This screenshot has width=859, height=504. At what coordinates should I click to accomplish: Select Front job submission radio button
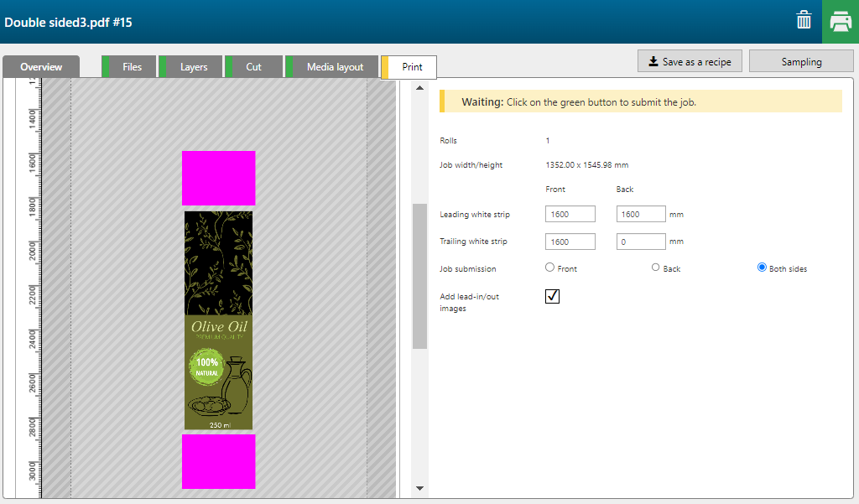[x=550, y=268]
